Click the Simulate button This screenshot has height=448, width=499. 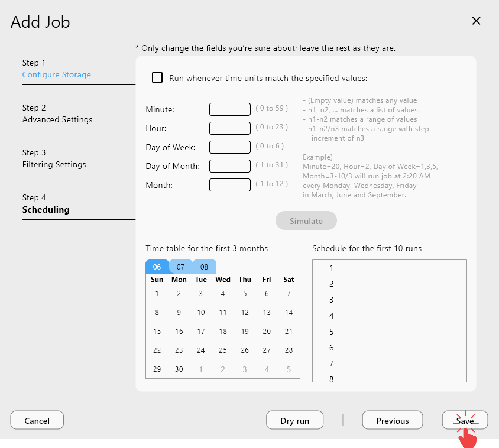[306, 220]
